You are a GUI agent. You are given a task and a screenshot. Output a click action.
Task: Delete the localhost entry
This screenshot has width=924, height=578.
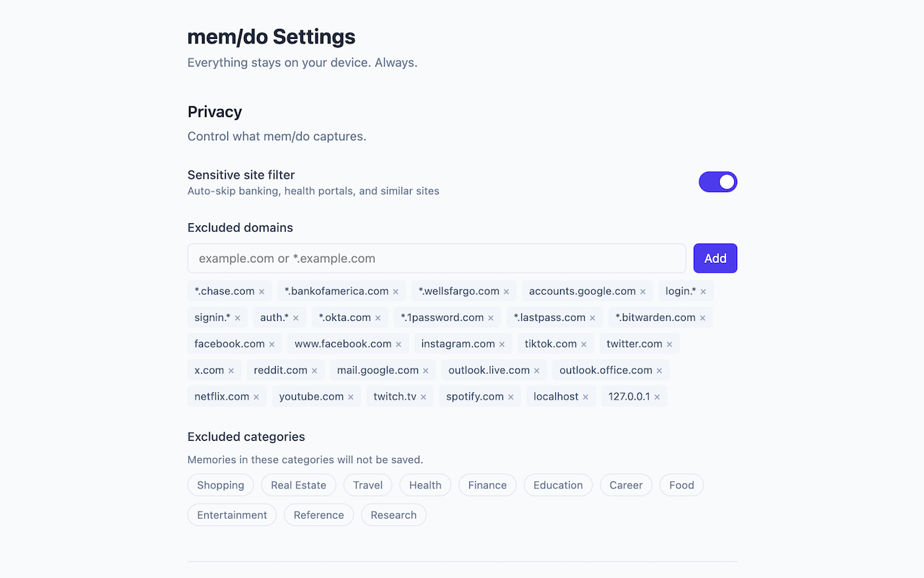click(x=585, y=396)
